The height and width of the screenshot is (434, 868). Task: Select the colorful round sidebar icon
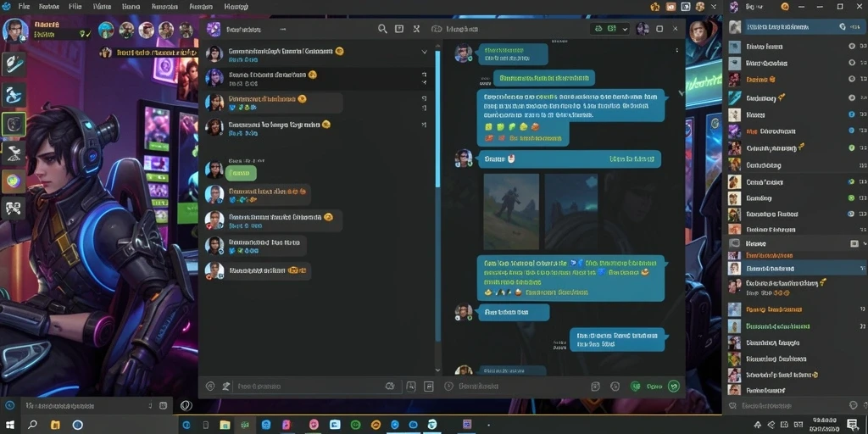pyautogui.click(x=14, y=181)
